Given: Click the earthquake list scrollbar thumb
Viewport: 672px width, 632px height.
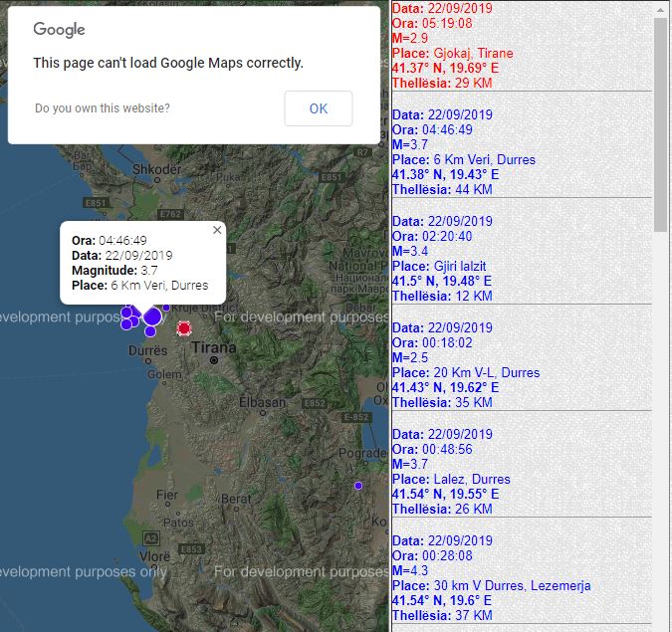Looking at the screenshot, I should point(660,124).
